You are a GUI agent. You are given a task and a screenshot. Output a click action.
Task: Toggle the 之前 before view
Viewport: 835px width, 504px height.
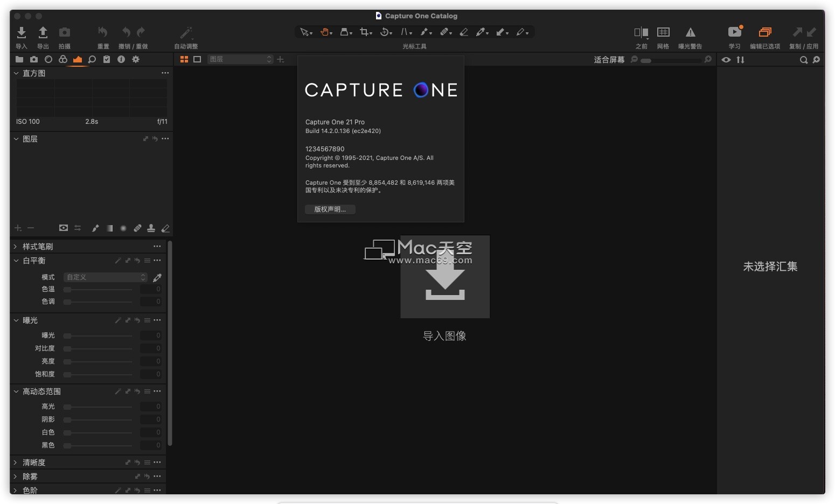[641, 32]
